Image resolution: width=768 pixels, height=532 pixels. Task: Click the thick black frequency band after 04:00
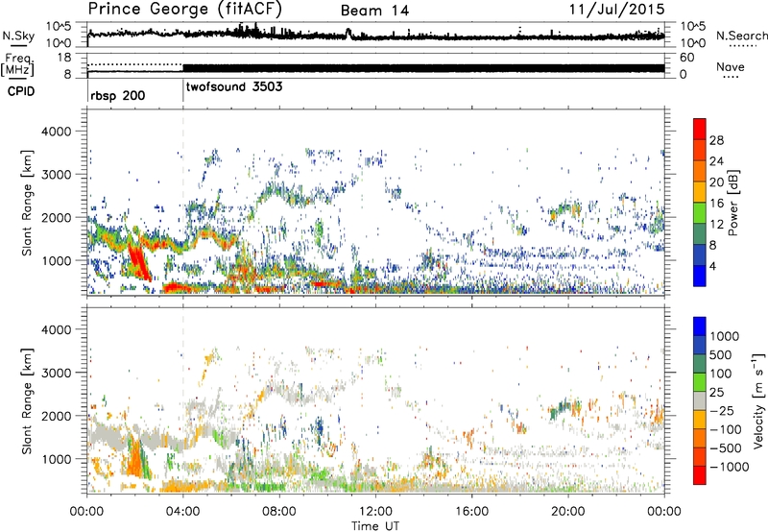(423, 68)
